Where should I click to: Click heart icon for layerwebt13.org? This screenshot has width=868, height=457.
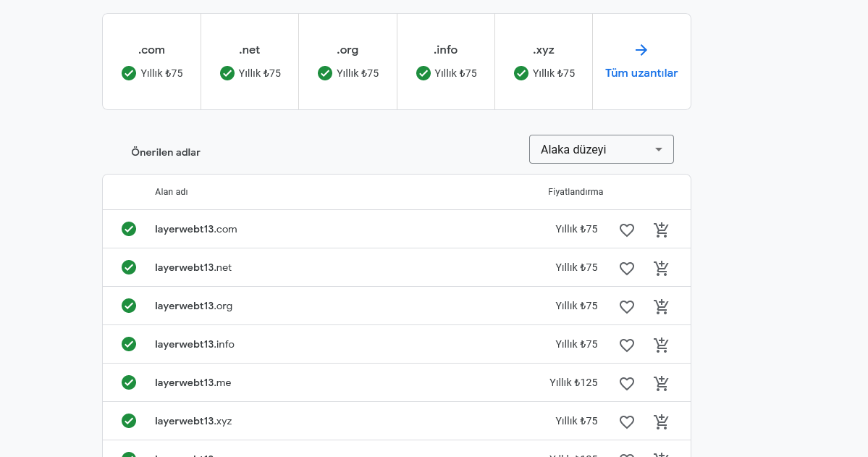(627, 306)
